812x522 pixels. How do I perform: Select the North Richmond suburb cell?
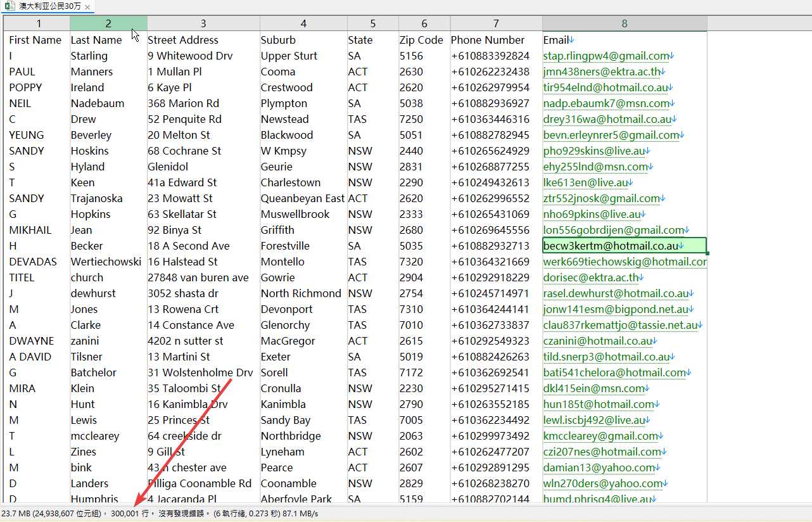pyautogui.click(x=303, y=293)
